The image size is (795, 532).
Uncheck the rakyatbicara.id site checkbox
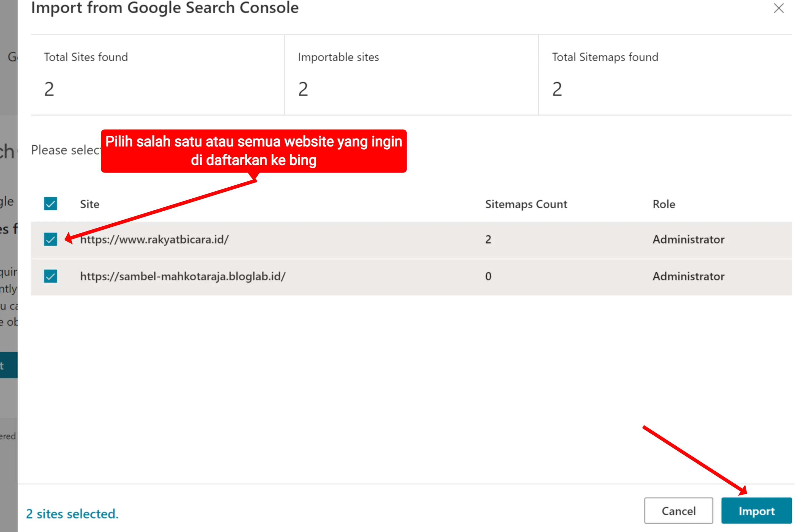pos(51,239)
